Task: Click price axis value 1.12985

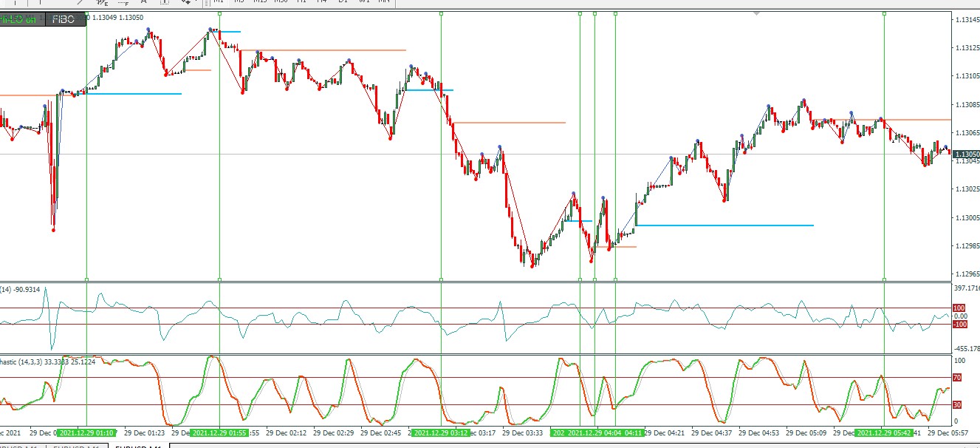Action: tap(967, 245)
